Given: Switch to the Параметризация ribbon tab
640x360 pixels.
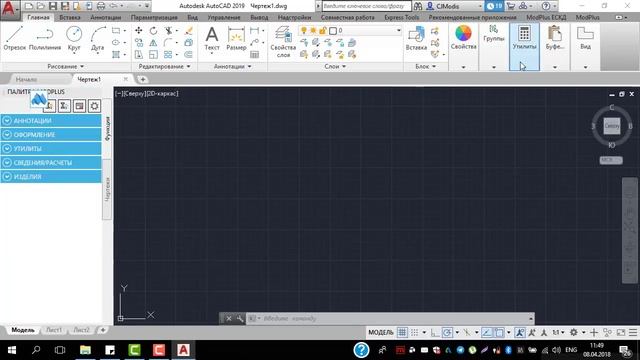Looking at the screenshot, I should pos(154,18).
